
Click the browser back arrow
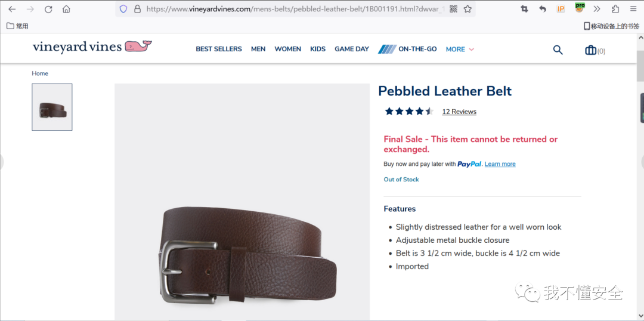click(12, 9)
